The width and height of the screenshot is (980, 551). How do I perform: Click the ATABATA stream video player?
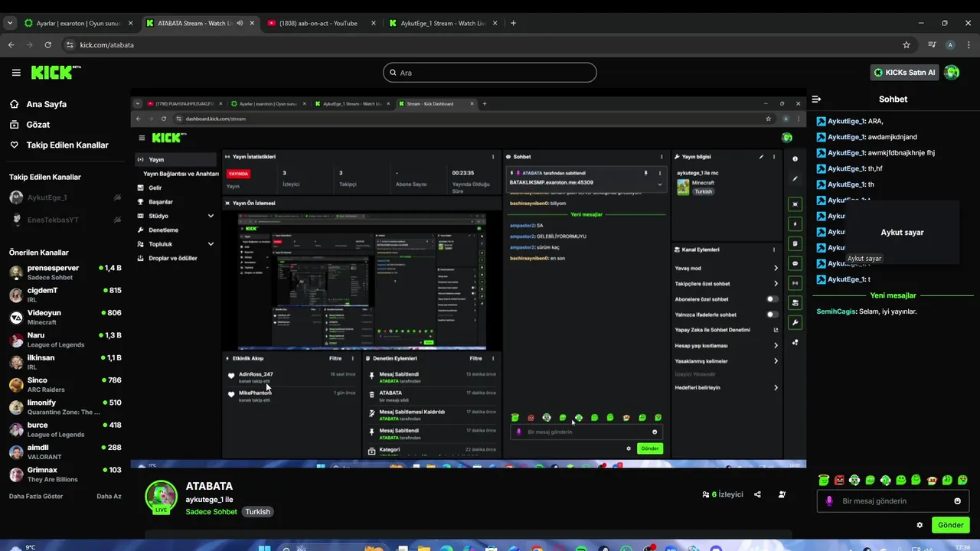[x=469, y=282]
